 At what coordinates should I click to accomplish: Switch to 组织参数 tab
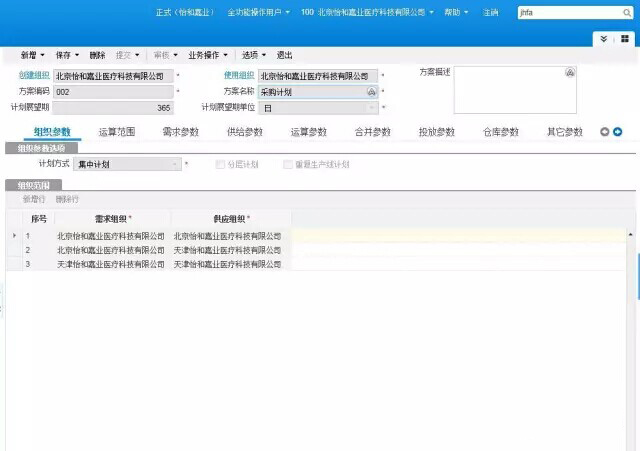click(52, 131)
